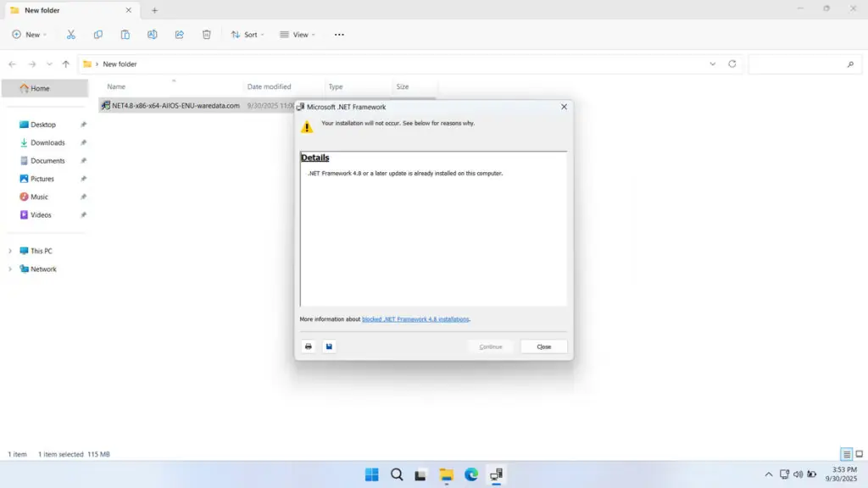Click the Print icon in the .NET dialog
The width and height of the screenshot is (868, 488).
click(308, 346)
